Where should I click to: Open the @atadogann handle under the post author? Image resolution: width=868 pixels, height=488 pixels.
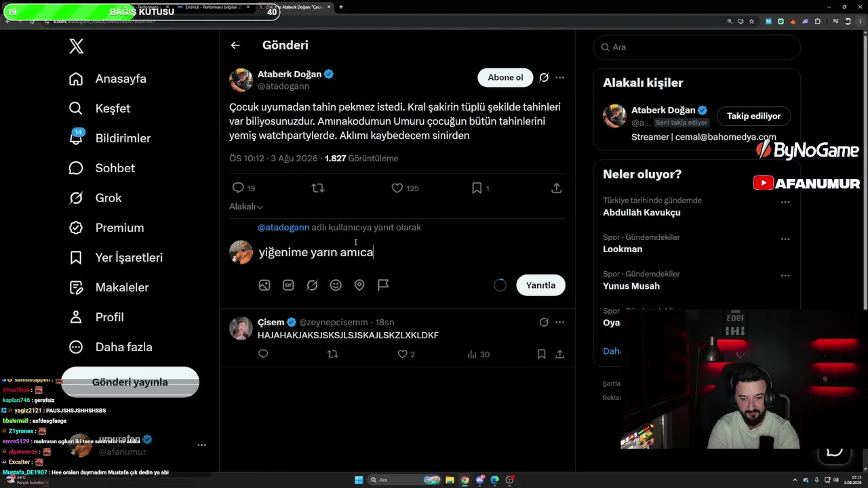coord(283,86)
